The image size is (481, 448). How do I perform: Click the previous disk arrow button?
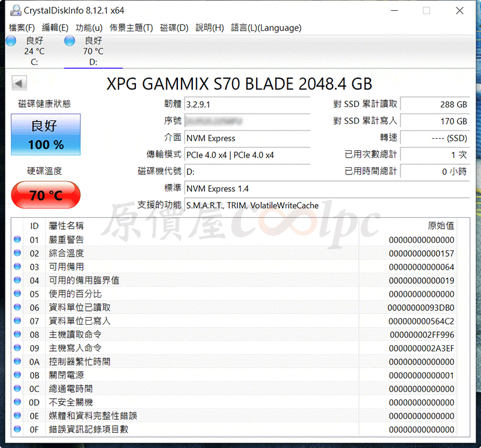(x=19, y=83)
